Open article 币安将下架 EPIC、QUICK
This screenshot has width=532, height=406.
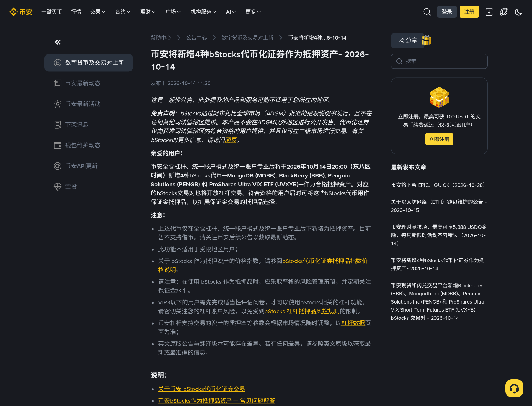[x=438, y=185]
